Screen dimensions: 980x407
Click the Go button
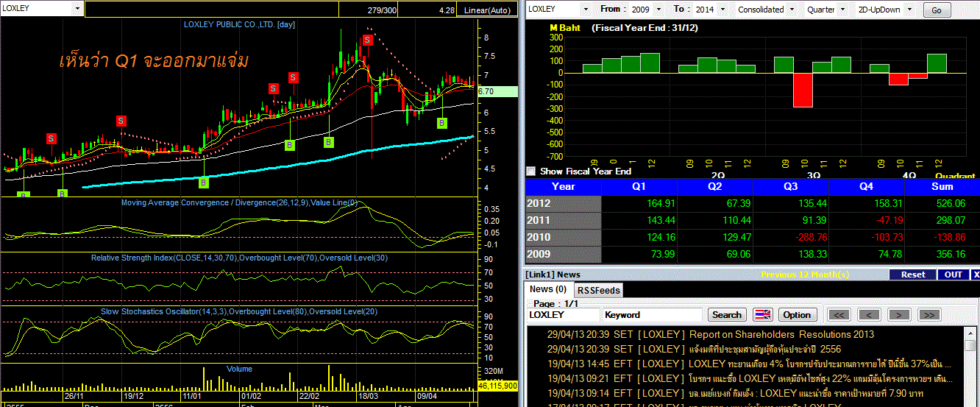937,10
